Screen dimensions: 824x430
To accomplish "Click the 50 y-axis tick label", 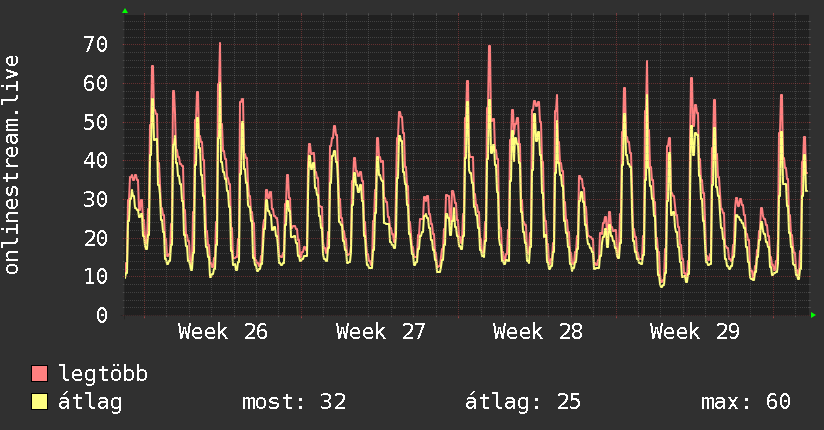I will click(96, 122).
